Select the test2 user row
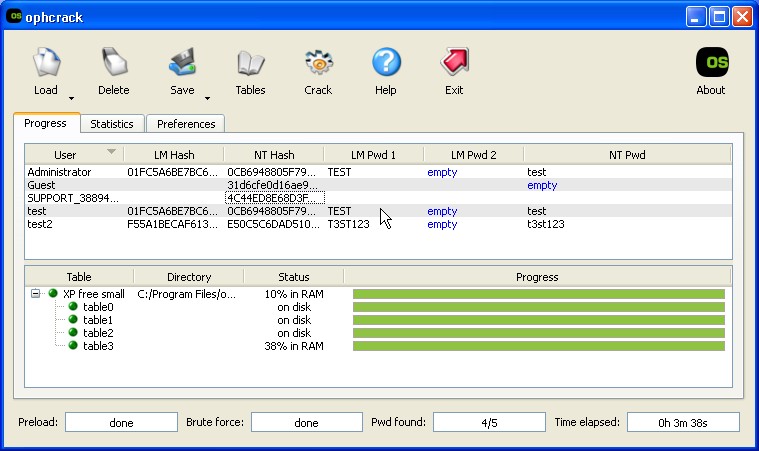 [379, 225]
